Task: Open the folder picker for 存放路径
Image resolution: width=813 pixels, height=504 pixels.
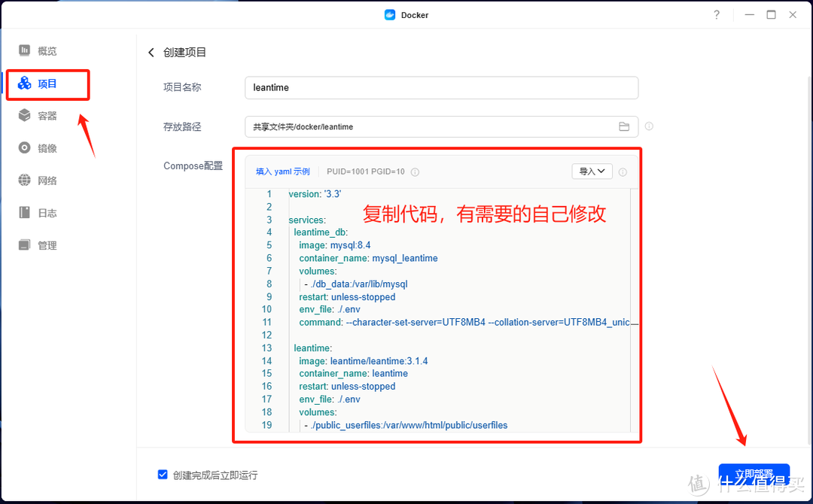Action: coord(624,126)
